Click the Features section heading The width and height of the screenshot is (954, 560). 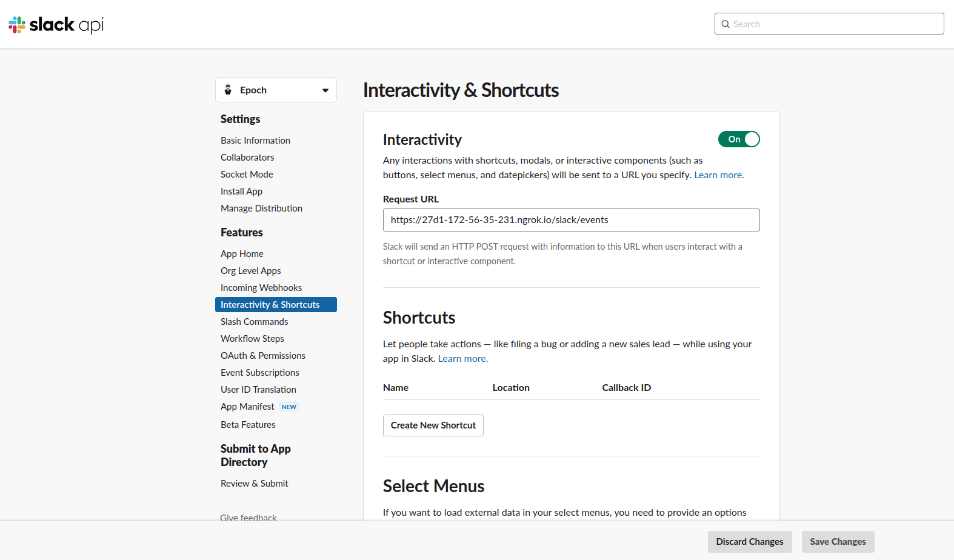(241, 233)
